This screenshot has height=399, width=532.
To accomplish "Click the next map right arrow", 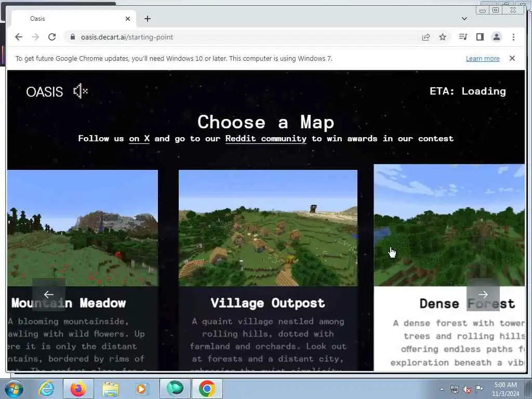I will click(x=483, y=295).
